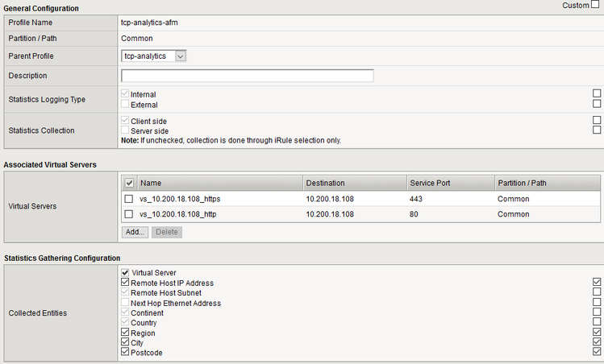The image size is (604, 364).
Task: Enable custom override for Remote Host Subnet
Action: [597, 292]
